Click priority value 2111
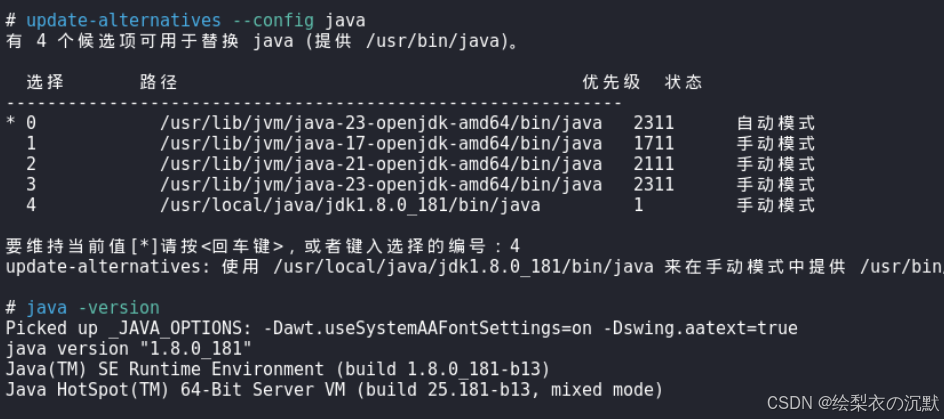Viewport: 944px width, 419px height. [x=653, y=164]
